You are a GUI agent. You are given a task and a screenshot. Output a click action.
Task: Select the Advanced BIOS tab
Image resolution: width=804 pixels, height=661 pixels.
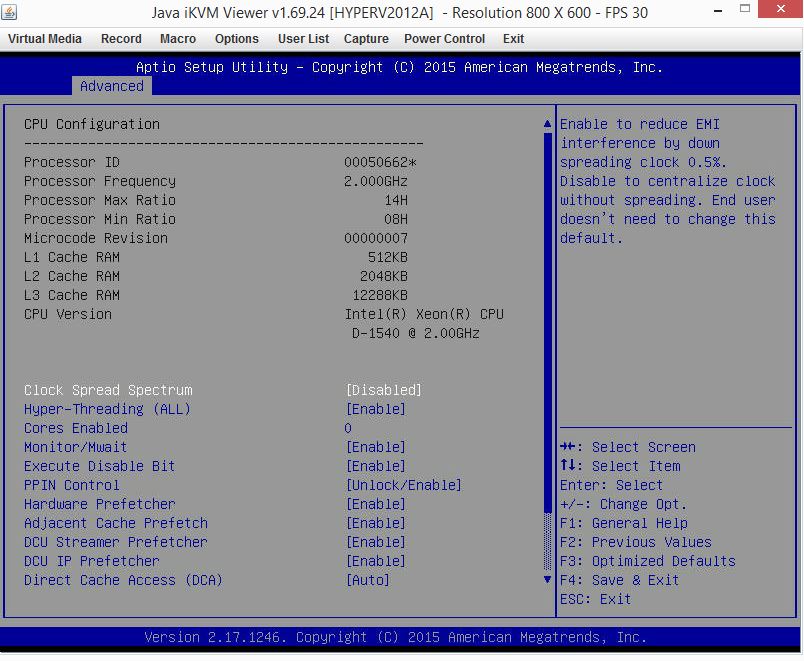click(111, 86)
